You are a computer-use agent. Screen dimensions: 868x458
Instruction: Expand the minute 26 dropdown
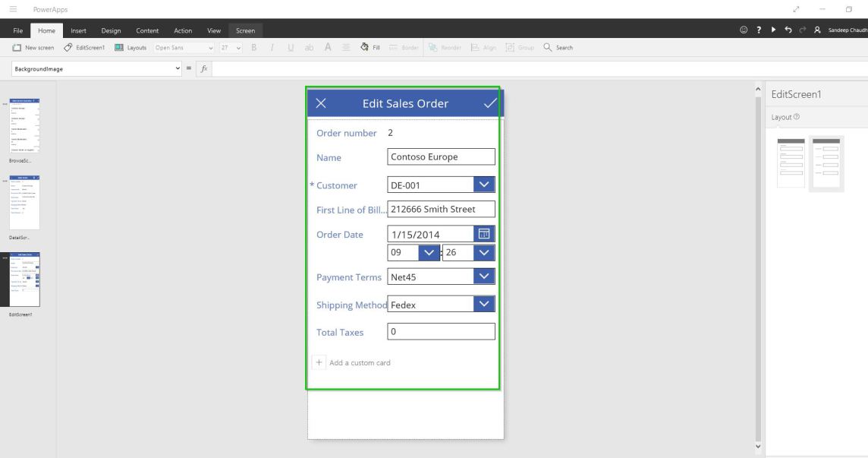[x=484, y=252]
